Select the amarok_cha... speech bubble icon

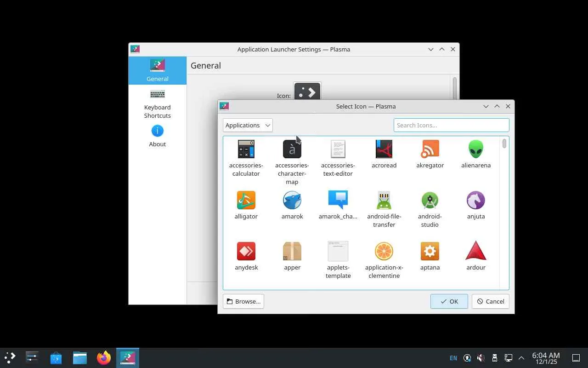[338, 200]
